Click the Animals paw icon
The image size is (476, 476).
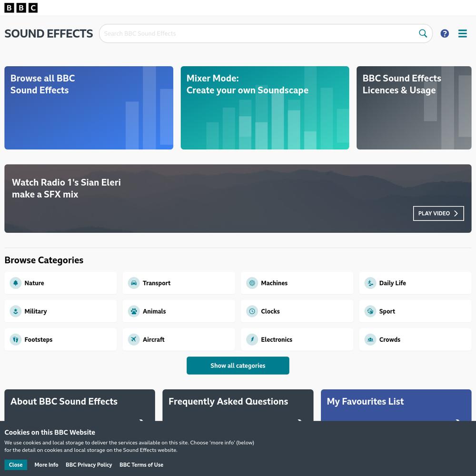click(134, 311)
